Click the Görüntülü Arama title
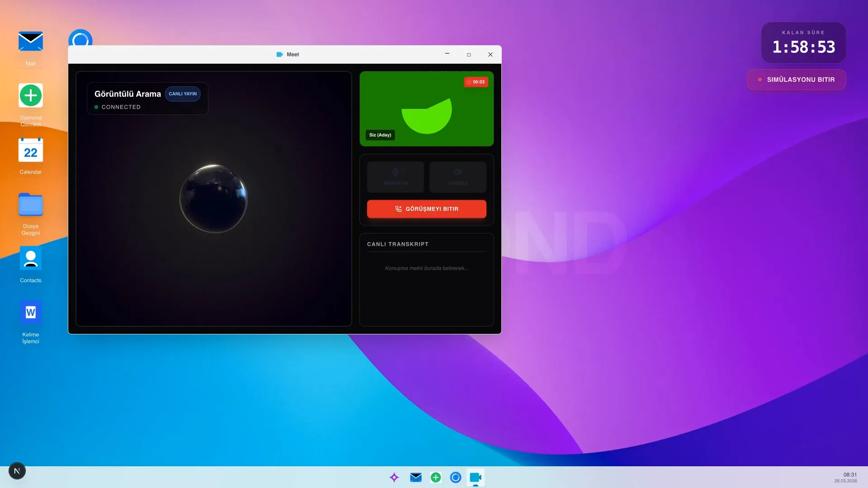 (127, 94)
